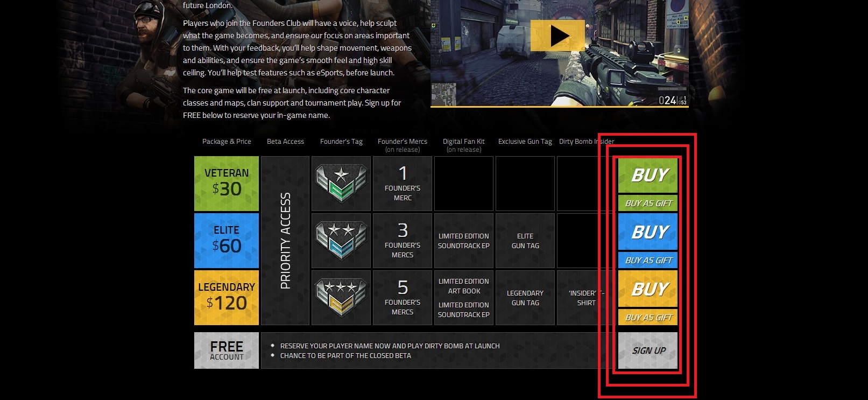The image size is (868, 400).
Task: Click Veteran BUY AS GIFT button
Action: coord(648,203)
